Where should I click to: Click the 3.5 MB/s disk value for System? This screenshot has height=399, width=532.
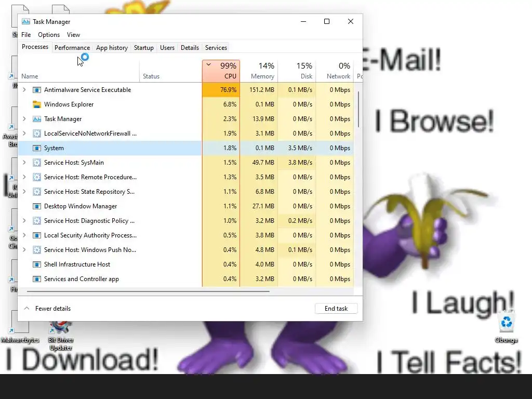click(300, 148)
